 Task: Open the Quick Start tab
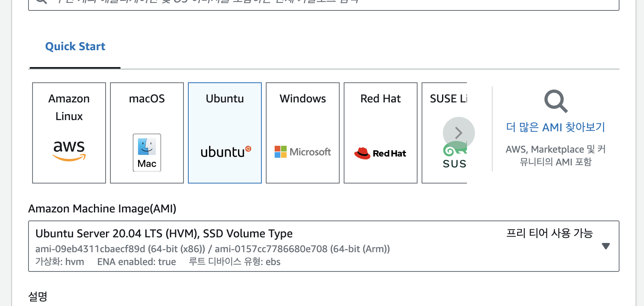click(75, 47)
